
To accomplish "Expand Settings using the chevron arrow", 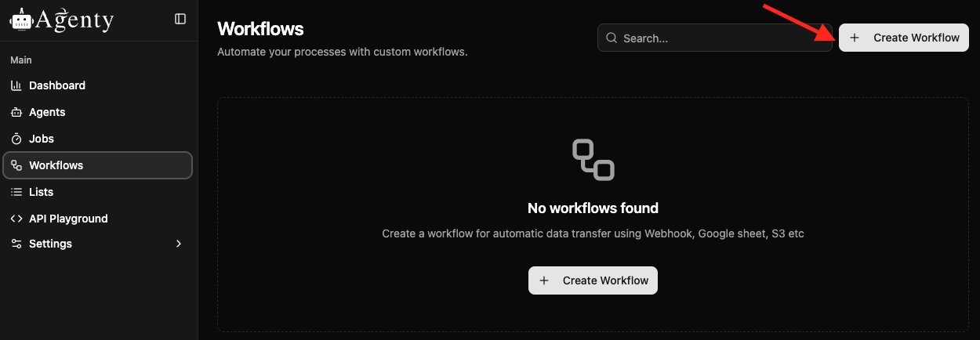I will (x=179, y=244).
